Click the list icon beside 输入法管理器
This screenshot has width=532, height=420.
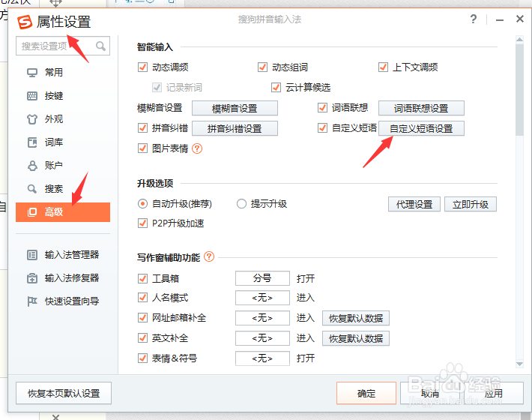click(32, 255)
